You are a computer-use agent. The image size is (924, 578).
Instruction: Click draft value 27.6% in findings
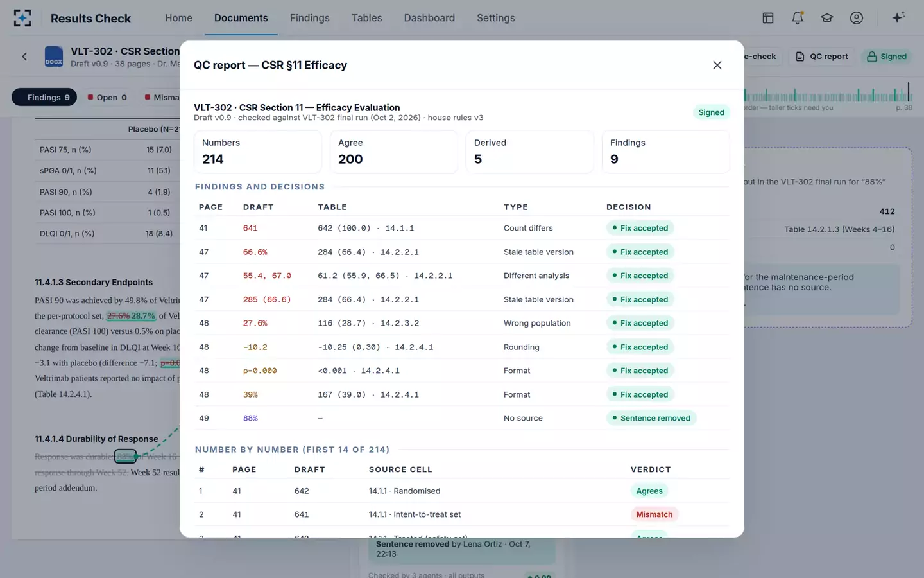(255, 323)
